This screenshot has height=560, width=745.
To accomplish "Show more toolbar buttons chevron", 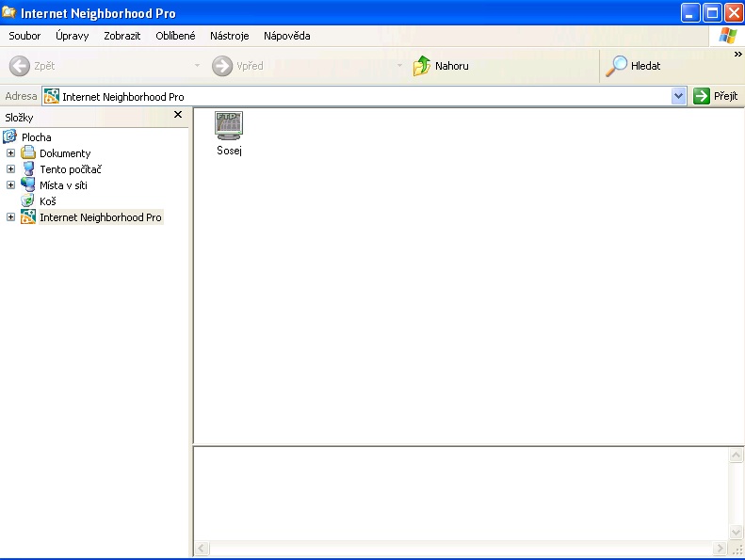I will tap(737, 55).
